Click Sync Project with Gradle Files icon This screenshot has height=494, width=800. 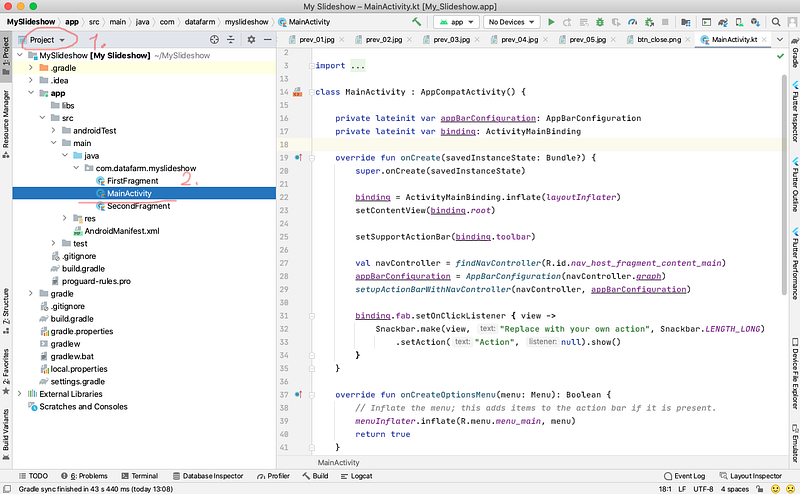(722, 22)
